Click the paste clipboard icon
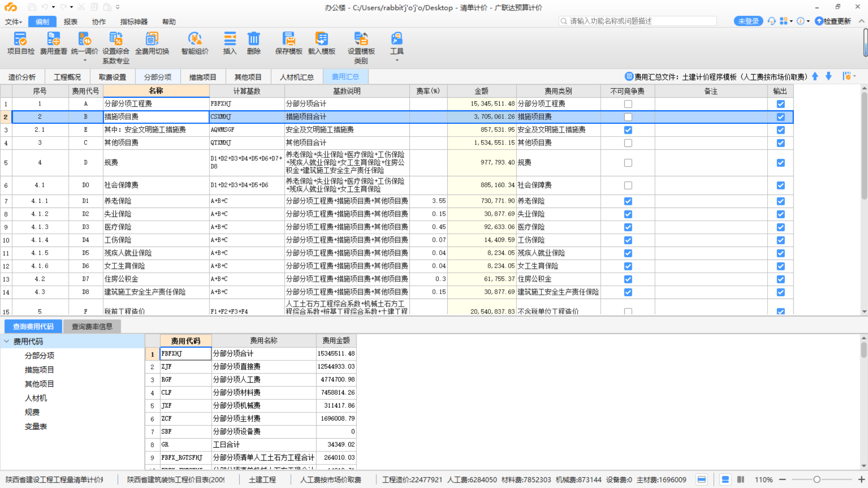Screen dimensions: 868x488 [x=107, y=7]
